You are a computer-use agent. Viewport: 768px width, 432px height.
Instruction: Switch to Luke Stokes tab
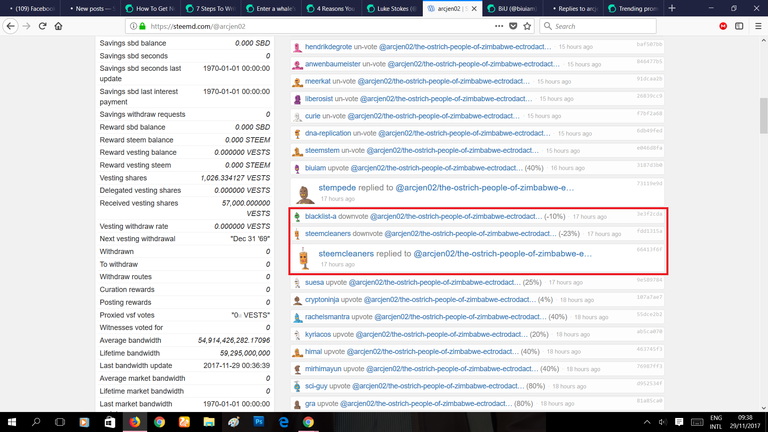click(x=393, y=8)
